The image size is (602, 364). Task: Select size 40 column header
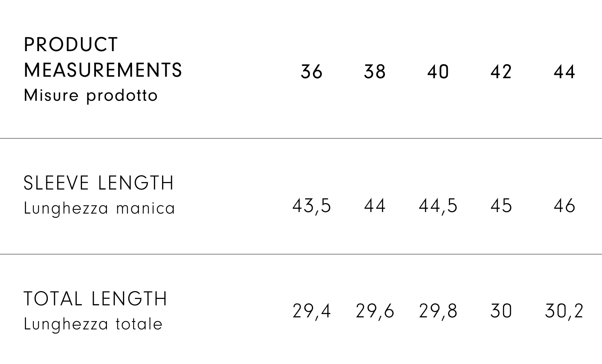coord(438,71)
